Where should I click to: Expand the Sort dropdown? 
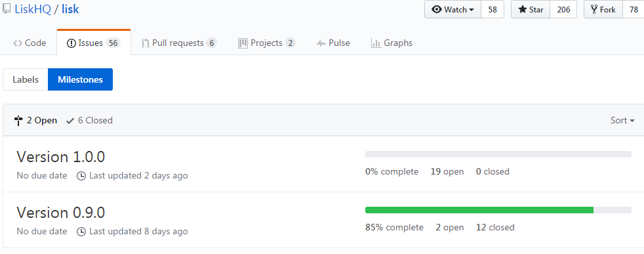(x=622, y=120)
